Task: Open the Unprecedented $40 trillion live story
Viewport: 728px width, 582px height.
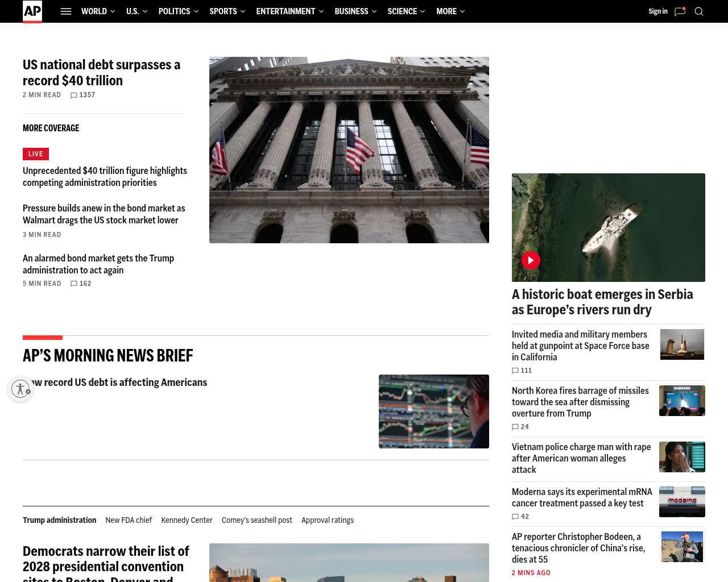Action: (105, 177)
